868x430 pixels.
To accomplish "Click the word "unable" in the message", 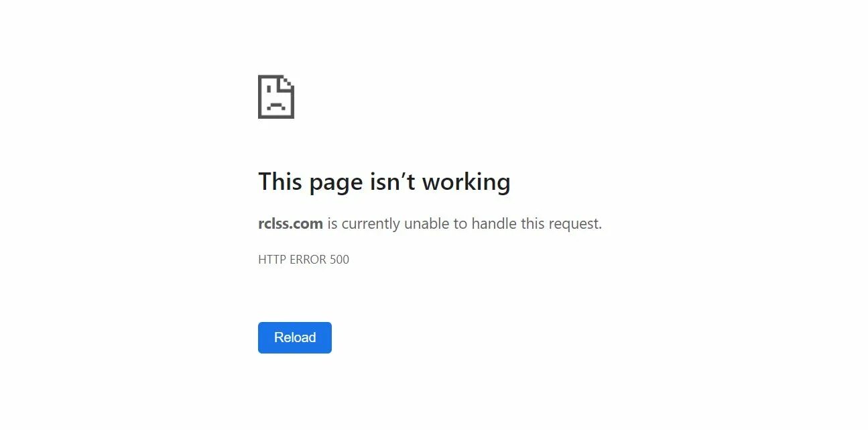I will tap(426, 223).
